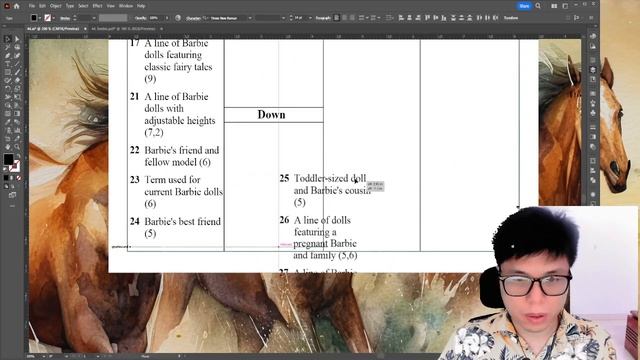Viewport: 640px width, 360px height.
Task: Select the Direct Selection tool
Action: pos(17,39)
